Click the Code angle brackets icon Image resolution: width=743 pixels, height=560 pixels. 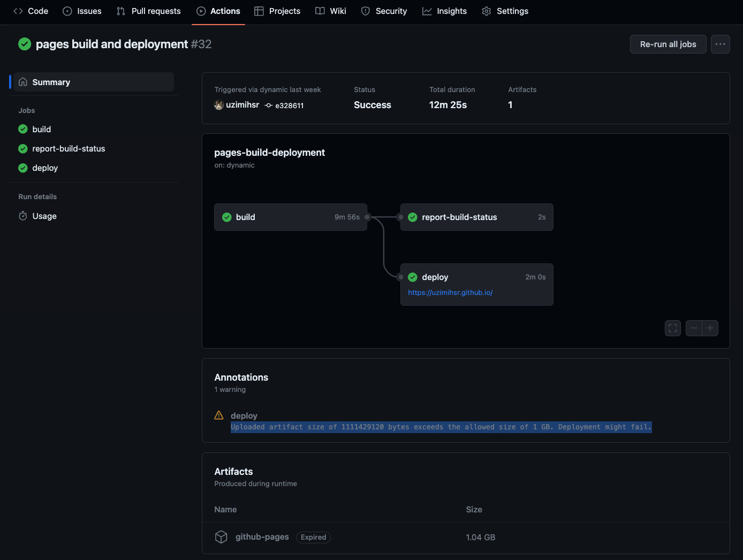point(18,11)
